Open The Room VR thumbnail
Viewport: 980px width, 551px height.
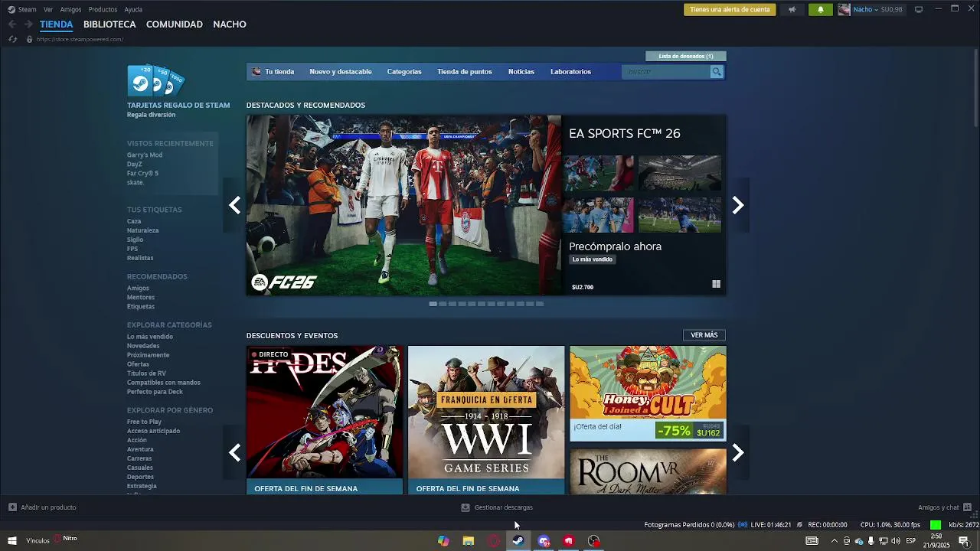tap(648, 471)
